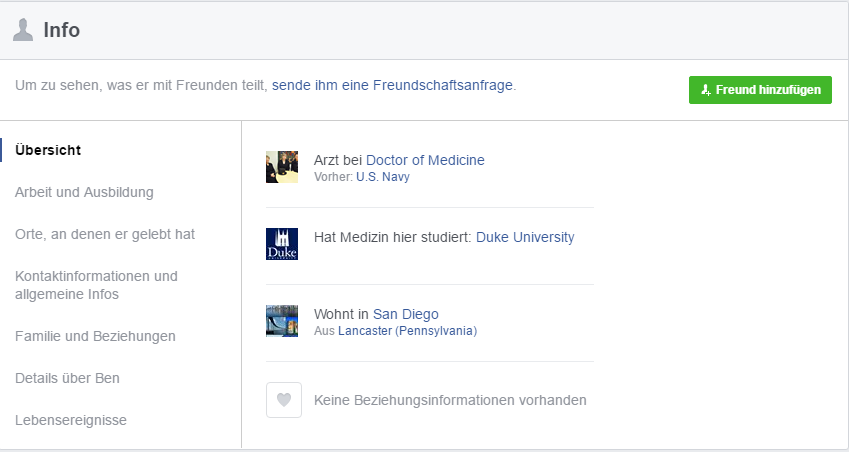Image resolution: width=849 pixels, height=452 pixels.
Task: Open Arbeit und Ausbildung section
Action: click(x=84, y=192)
